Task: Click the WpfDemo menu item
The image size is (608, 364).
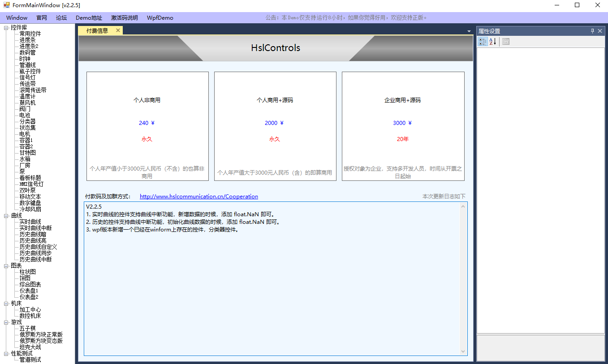Action: click(160, 18)
